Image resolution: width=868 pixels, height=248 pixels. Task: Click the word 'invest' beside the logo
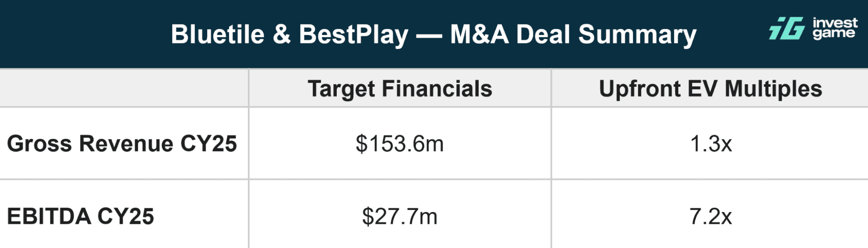tap(835, 23)
